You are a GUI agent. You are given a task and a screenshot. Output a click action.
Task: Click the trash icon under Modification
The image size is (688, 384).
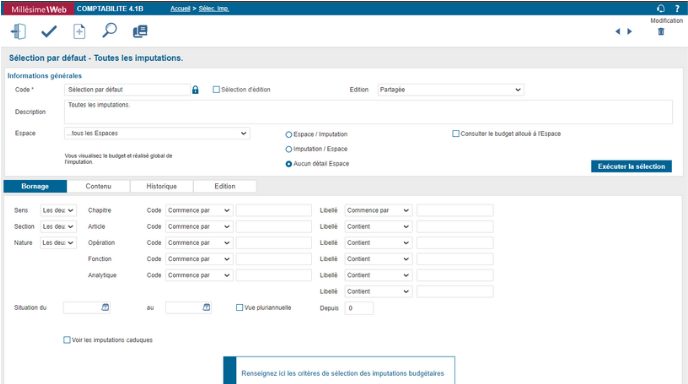coord(661,32)
